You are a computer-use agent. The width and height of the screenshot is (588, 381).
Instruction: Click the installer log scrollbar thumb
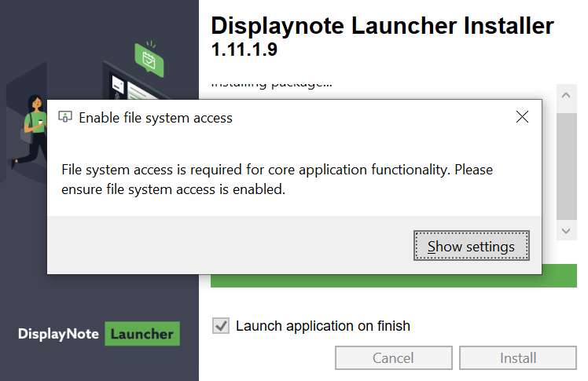tap(566, 167)
